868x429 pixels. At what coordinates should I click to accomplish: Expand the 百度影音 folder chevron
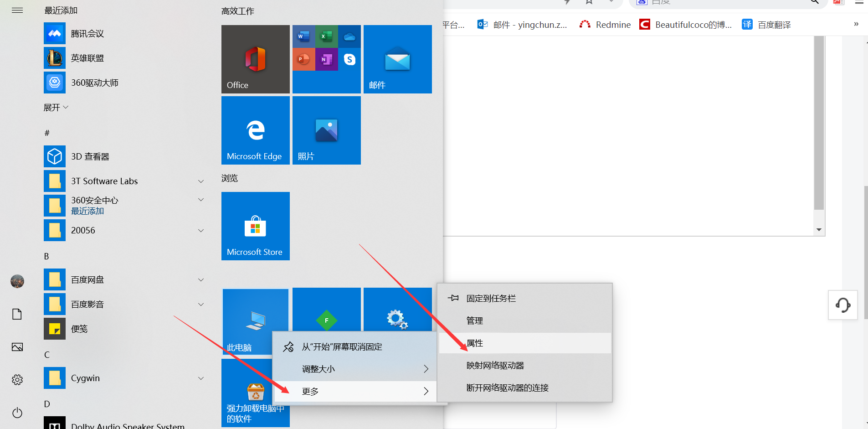point(201,304)
